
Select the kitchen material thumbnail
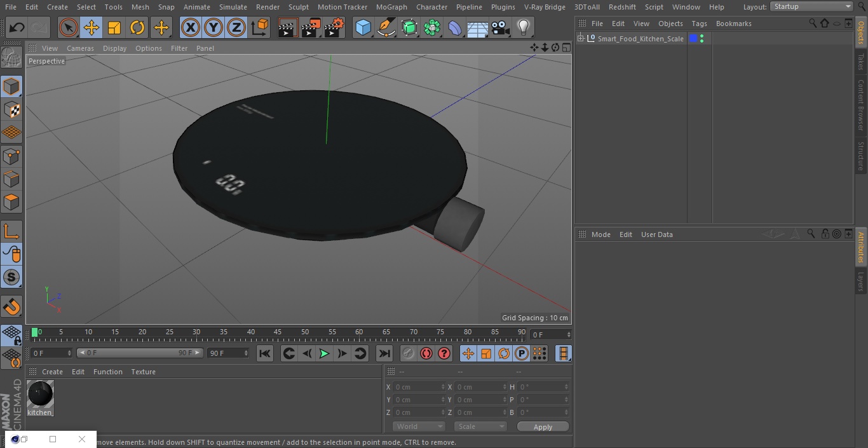pyautogui.click(x=40, y=394)
